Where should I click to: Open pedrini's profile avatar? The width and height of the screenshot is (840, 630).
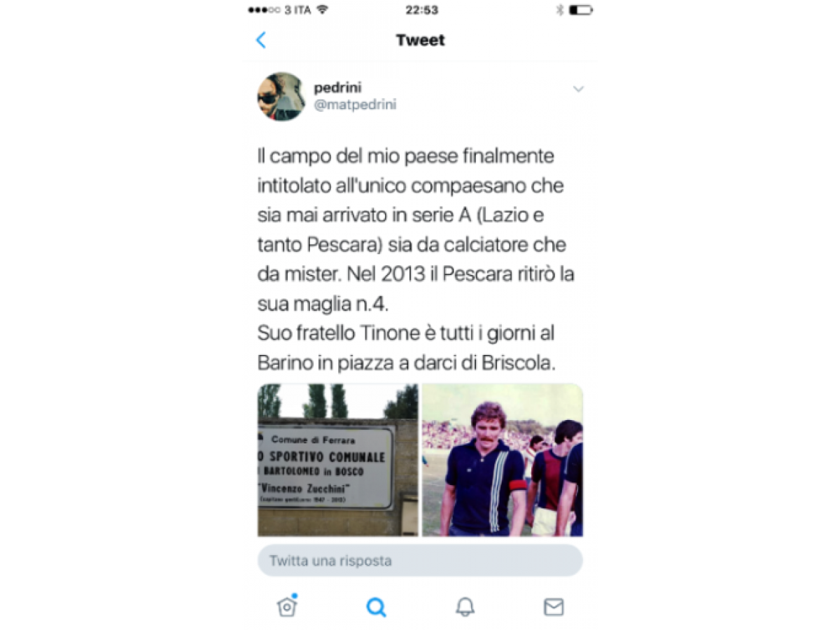coord(281,97)
